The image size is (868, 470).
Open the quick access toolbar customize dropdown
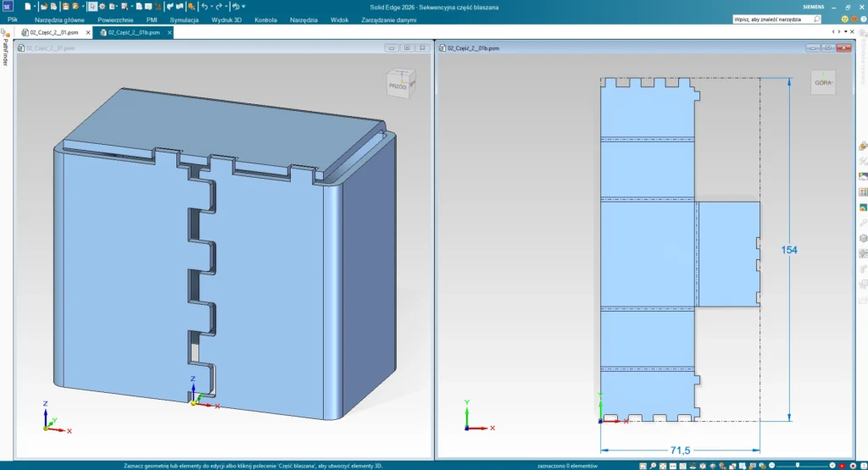(245, 6)
